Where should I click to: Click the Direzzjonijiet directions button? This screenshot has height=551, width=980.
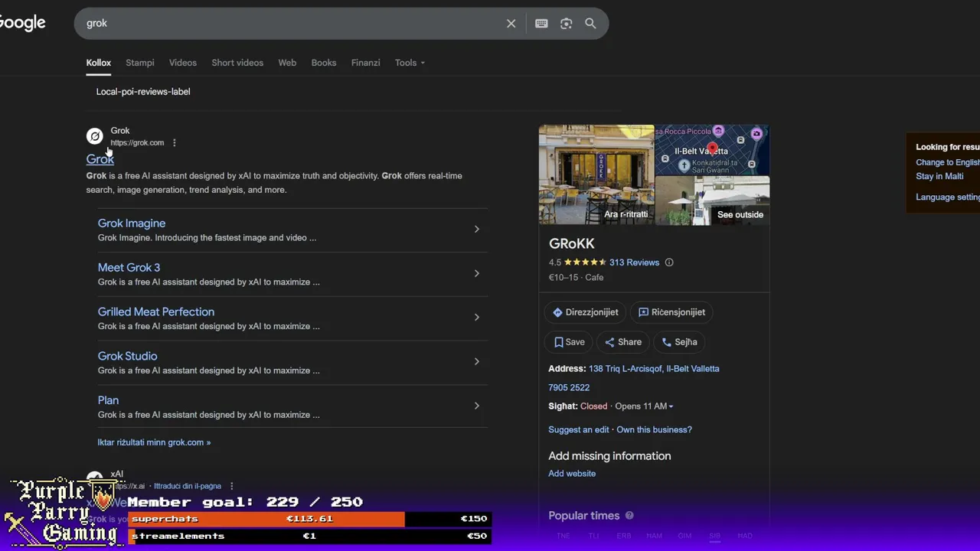click(x=586, y=312)
